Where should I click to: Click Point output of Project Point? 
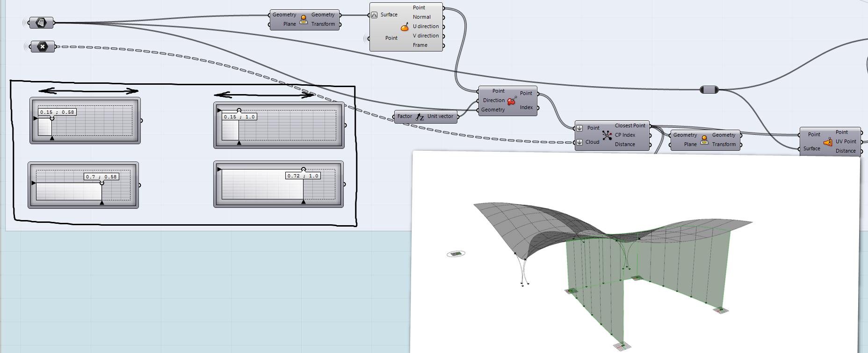(526, 94)
